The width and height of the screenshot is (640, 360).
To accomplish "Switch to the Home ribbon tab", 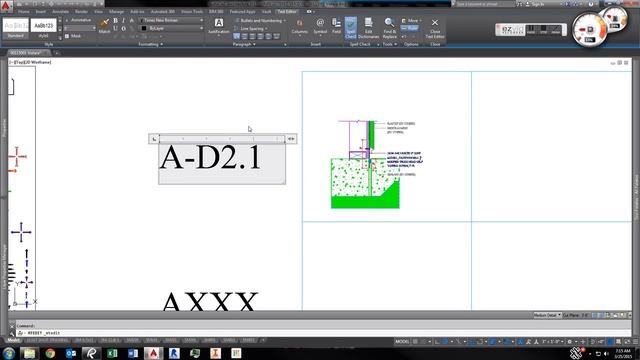I will 24,12.
